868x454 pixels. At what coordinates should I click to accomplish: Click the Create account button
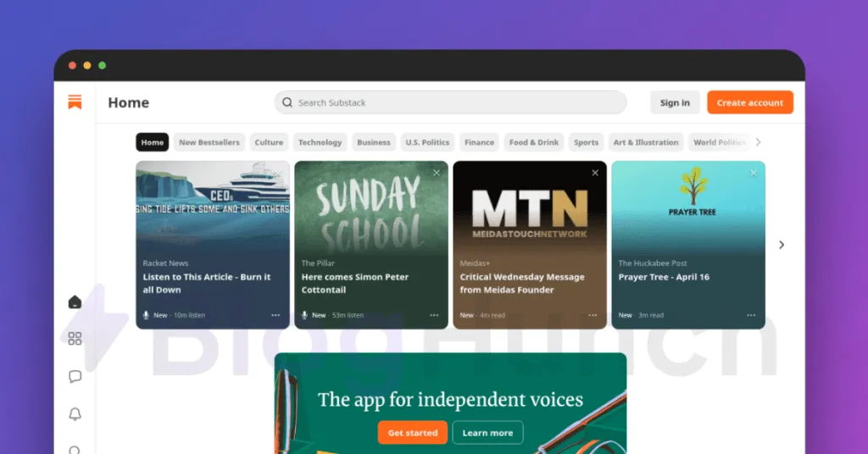click(x=750, y=102)
